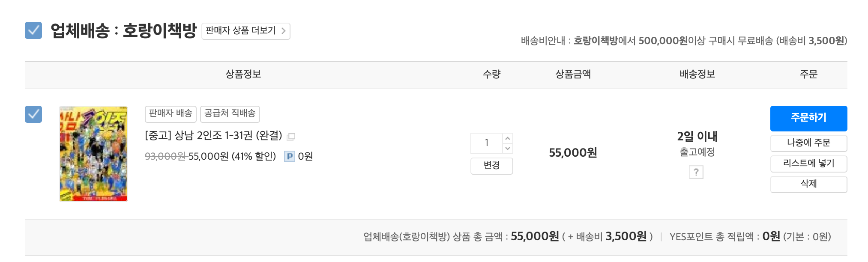Click the 공급처 직배송 tag label

pos(230,113)
